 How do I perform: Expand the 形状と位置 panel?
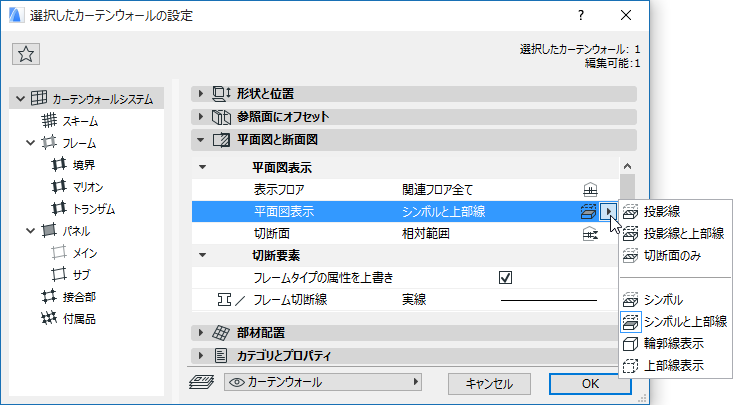[201, 94]
